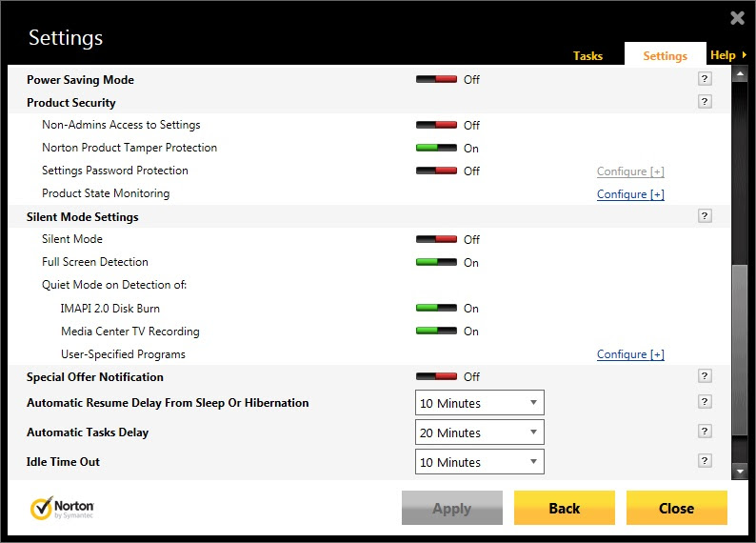Close the Settings window with X
This screenshot has width=756, height=543.
pyautogui.click(x=737, y=18)
